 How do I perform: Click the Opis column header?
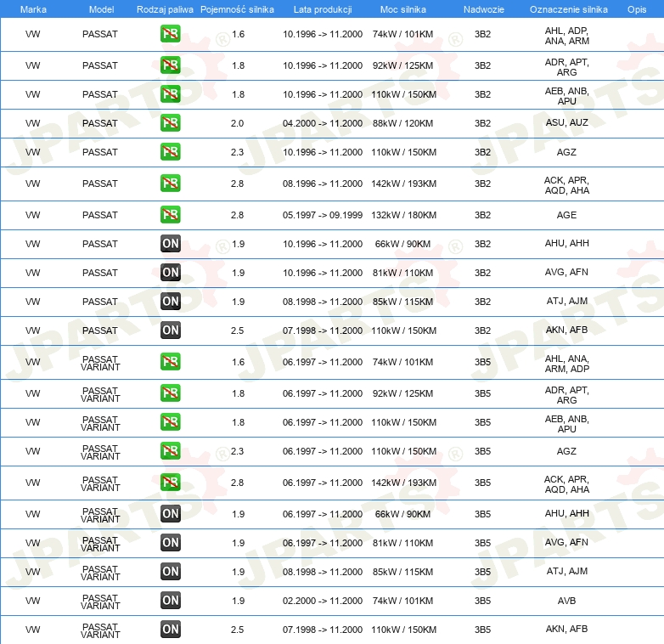click(x=637, y=9)
